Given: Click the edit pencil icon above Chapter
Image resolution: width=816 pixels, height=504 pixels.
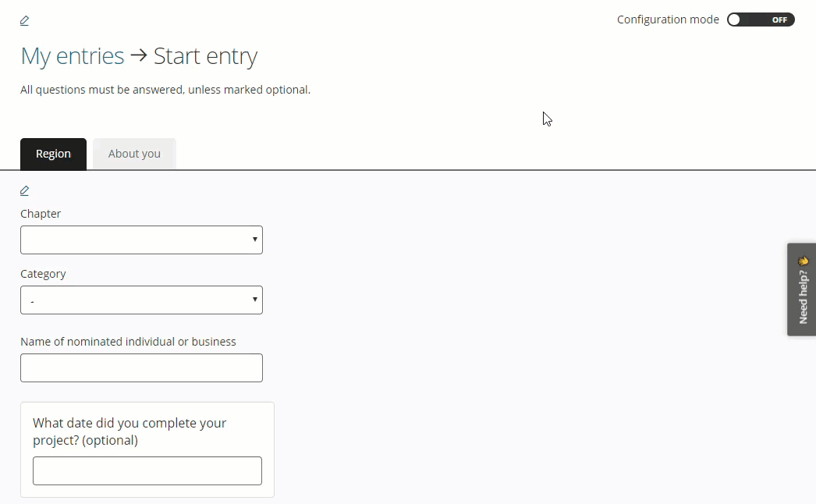Looking at the screenshot, I should (24, 190).
